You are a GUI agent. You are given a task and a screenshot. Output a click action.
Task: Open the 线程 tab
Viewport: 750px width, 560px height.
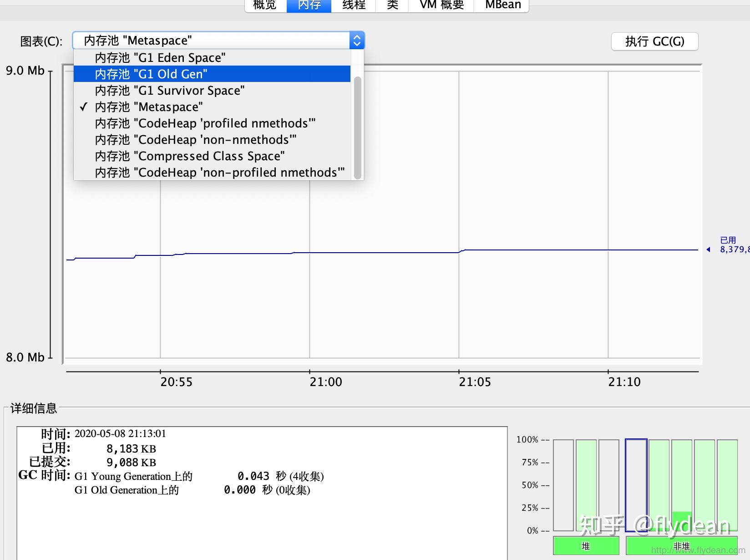(354, 5)
